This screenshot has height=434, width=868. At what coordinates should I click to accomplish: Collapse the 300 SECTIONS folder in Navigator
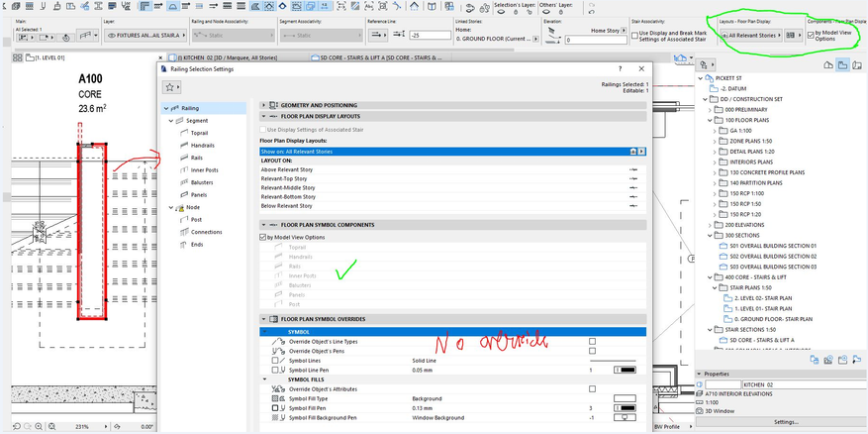710,236
